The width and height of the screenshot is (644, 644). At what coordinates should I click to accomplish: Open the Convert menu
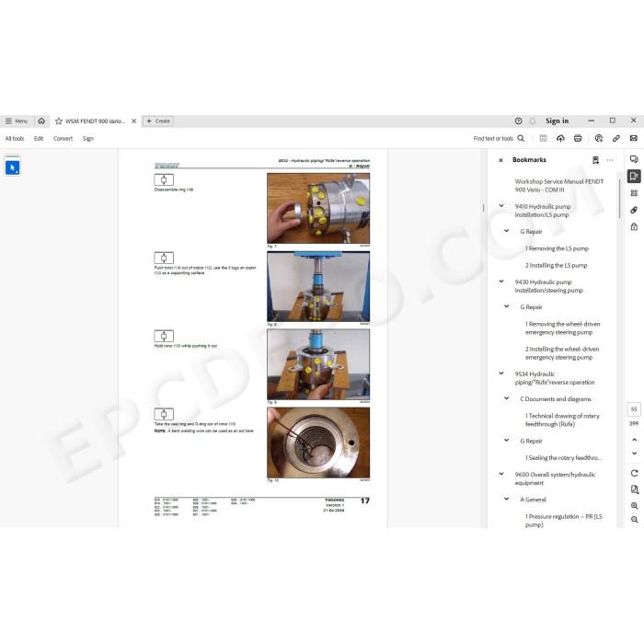pyautogui.click(x=63, y=138)
